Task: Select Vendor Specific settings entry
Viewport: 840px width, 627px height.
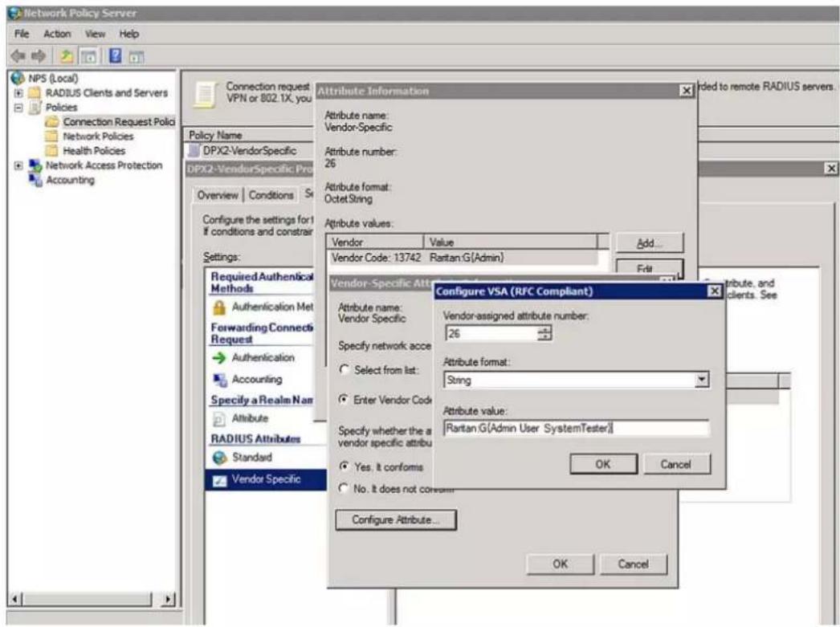Action: [x=266, y=479]
